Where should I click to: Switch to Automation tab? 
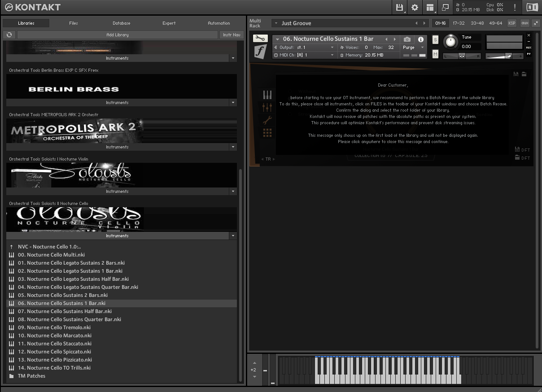(x=219, y=23)
